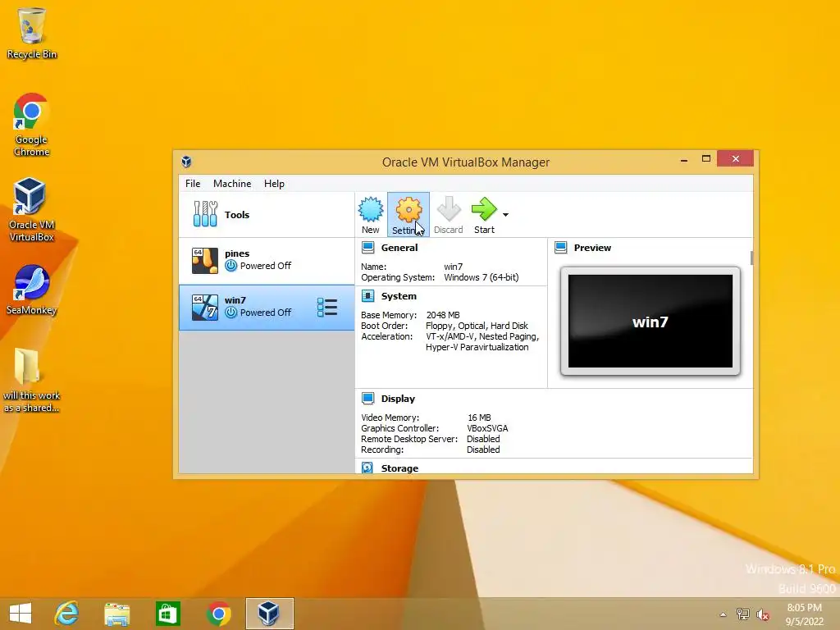Viewport: 840px width, 630px height.
Task: Click the 2048 MB base memory value
Action: (443, 315)
